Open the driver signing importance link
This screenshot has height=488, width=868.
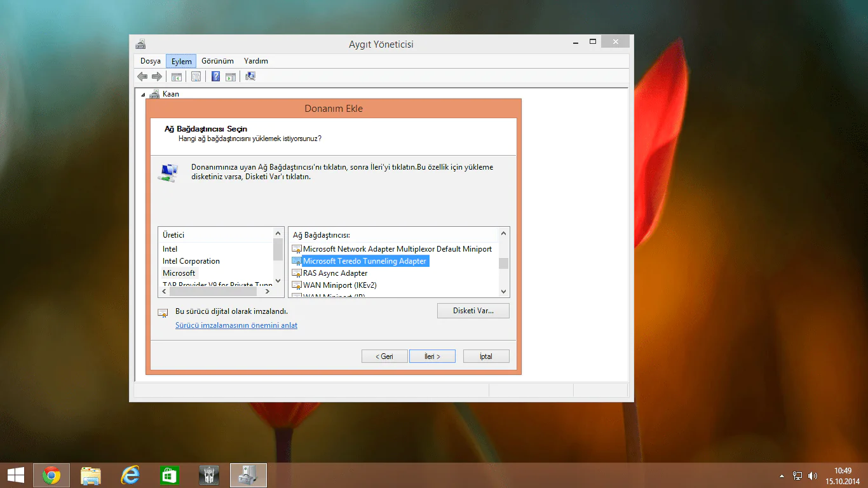tap(236, 325)
